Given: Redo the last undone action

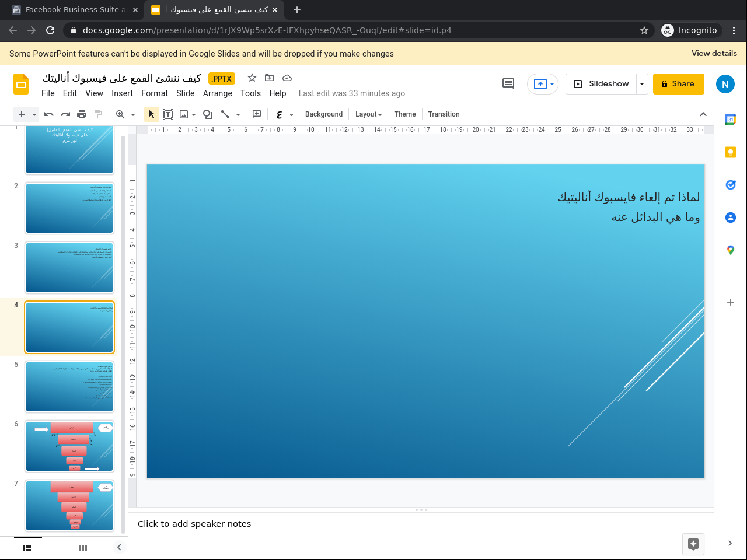Looking at the screenshot, I should (x=65, y=114).
